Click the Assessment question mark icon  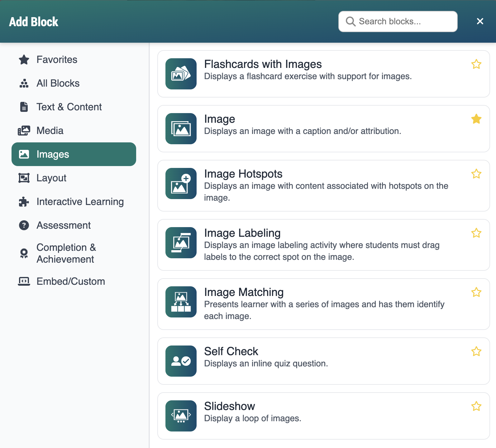click(x=24, y=225)
